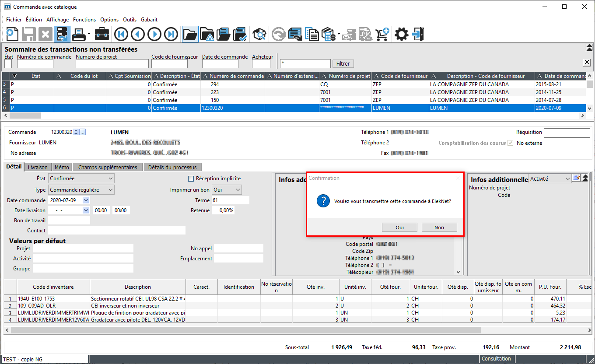Image resolution: width=595 pixels, height=364 pixels.
Task: Confirm transmission with the Oui button
Action: [x=400, y=227]
